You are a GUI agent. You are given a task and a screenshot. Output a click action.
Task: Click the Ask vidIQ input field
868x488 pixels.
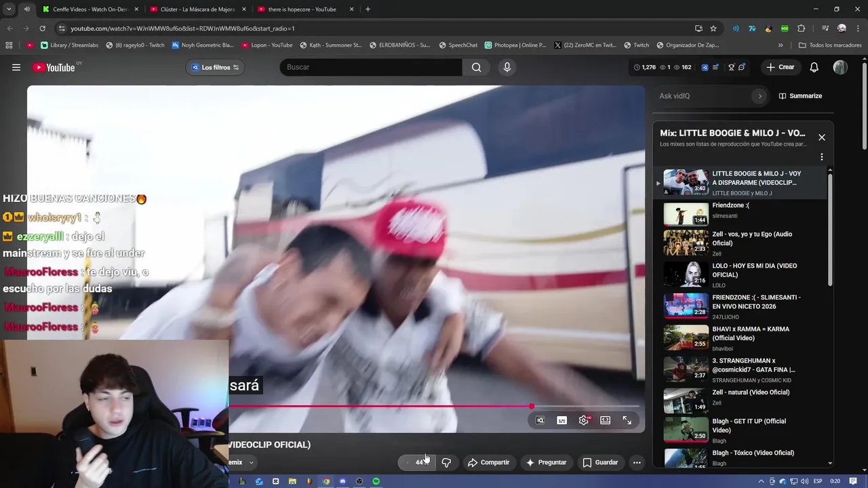tap(703, 96)
